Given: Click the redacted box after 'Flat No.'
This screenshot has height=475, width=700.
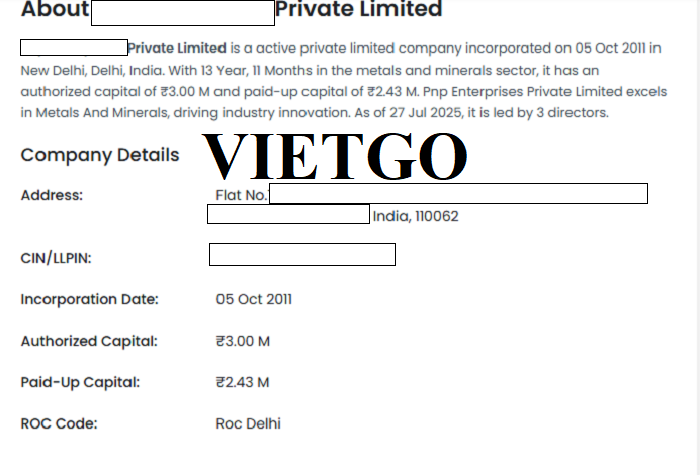Looking at the screenshot, I should click(458, 194).
